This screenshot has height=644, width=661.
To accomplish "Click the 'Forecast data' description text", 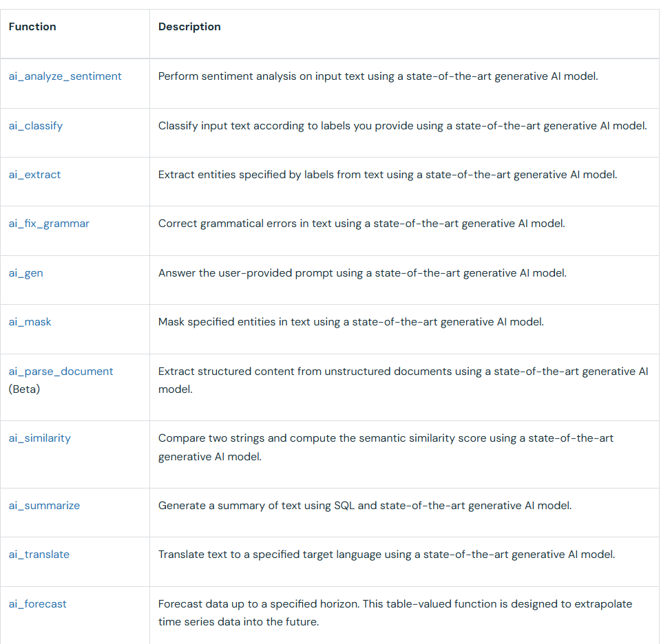I will [395, 613].
